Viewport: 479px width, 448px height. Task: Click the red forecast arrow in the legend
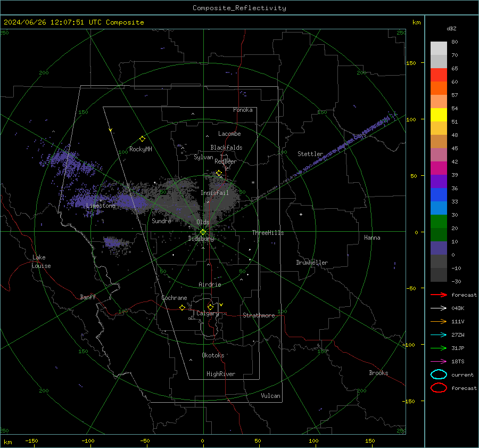pos(439,295)
